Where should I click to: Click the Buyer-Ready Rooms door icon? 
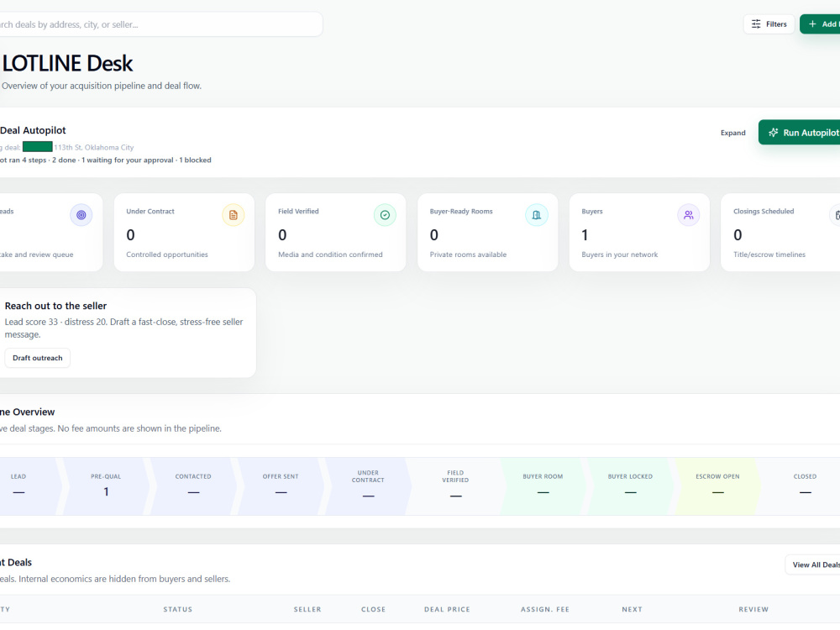tap(536, 215)
